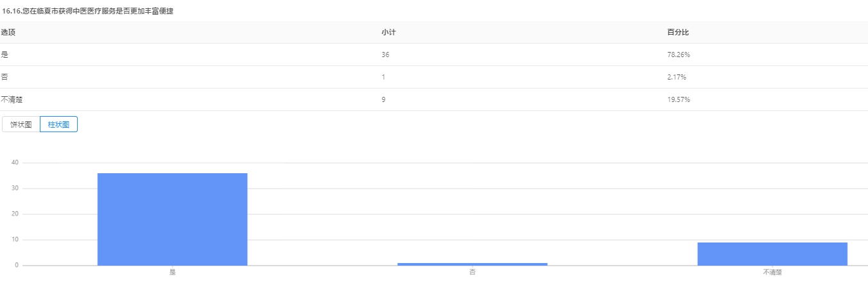868x281 pixels.
Task: Click the 选项 column header
Action: tap(8, 32)
